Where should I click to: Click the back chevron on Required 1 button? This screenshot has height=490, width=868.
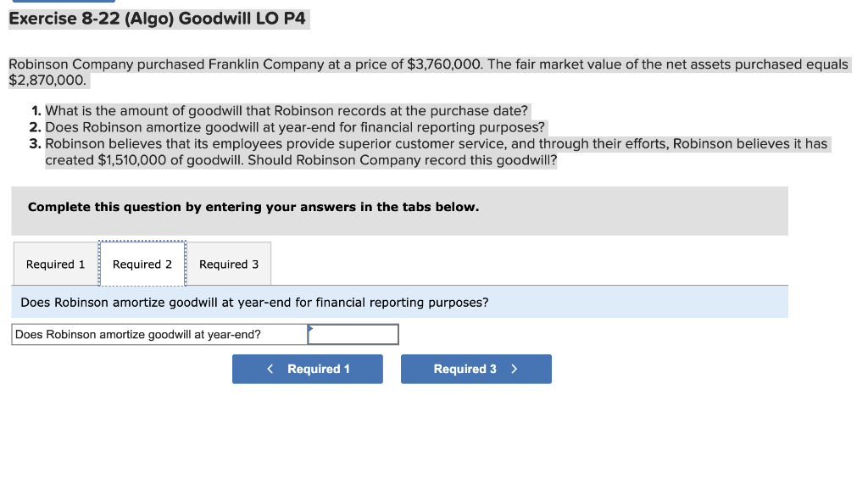(270, 369)
